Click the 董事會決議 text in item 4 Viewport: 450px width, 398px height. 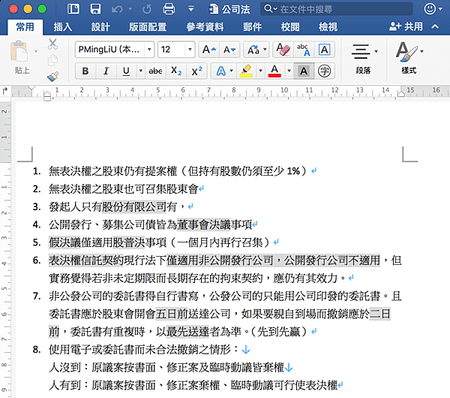pos(203,225)
